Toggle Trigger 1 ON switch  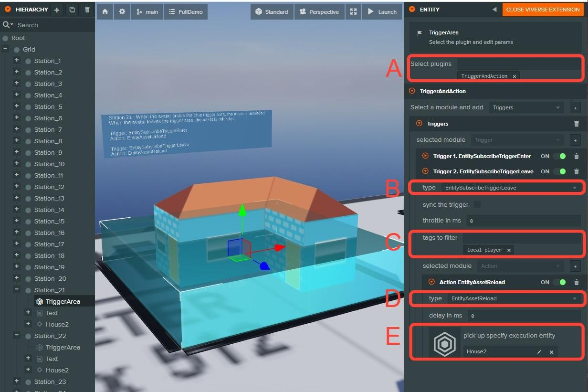coord(559,156)
